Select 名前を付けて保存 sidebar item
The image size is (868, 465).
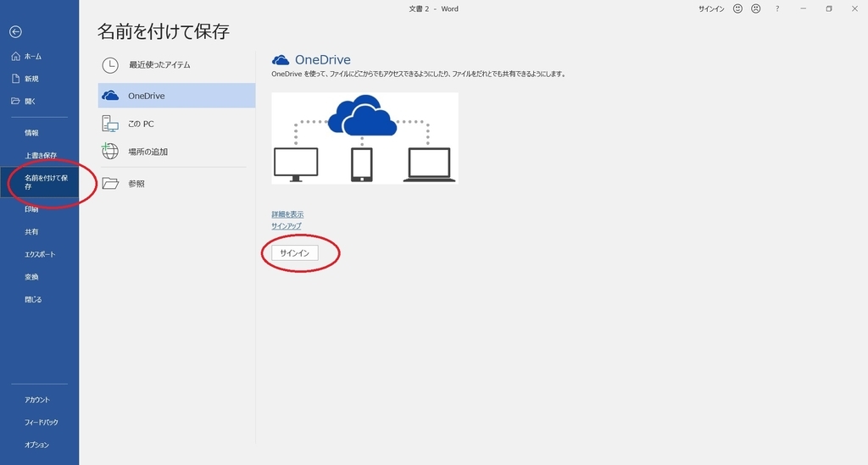point(39,182)
